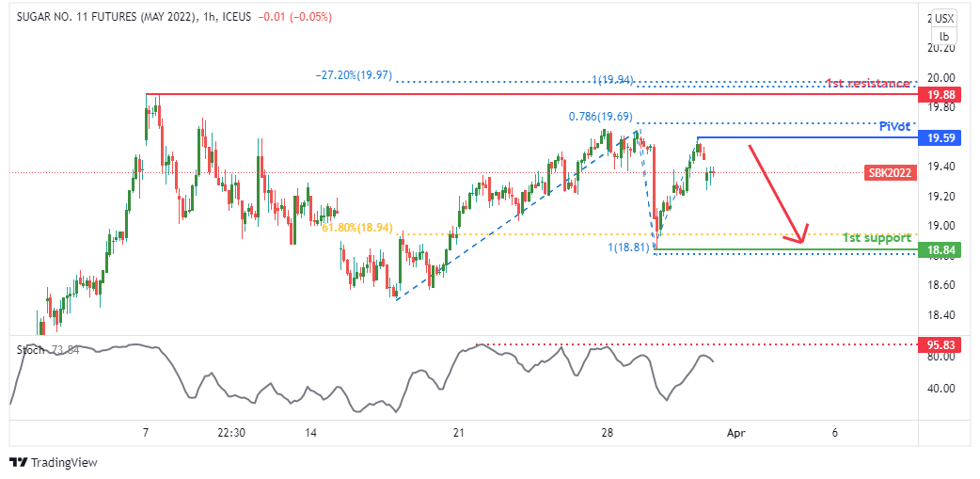Select the 18.84 support price label

940,250
